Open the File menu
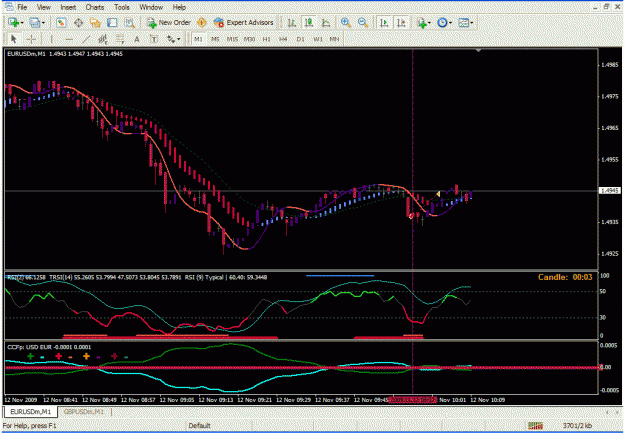This screenshot has width=625, height=433. click(x=22, y=7)
